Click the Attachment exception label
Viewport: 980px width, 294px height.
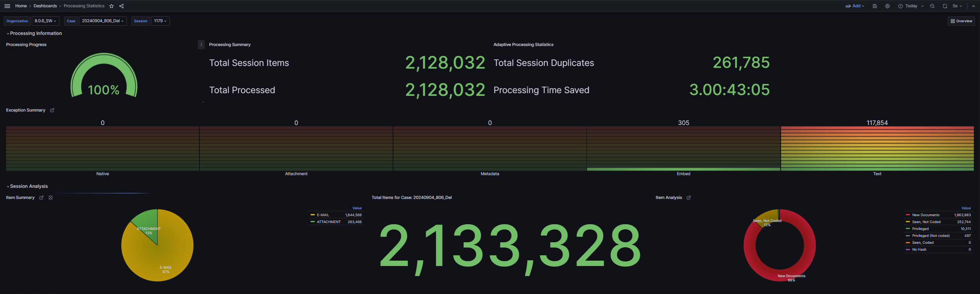[x=296, y=174]
